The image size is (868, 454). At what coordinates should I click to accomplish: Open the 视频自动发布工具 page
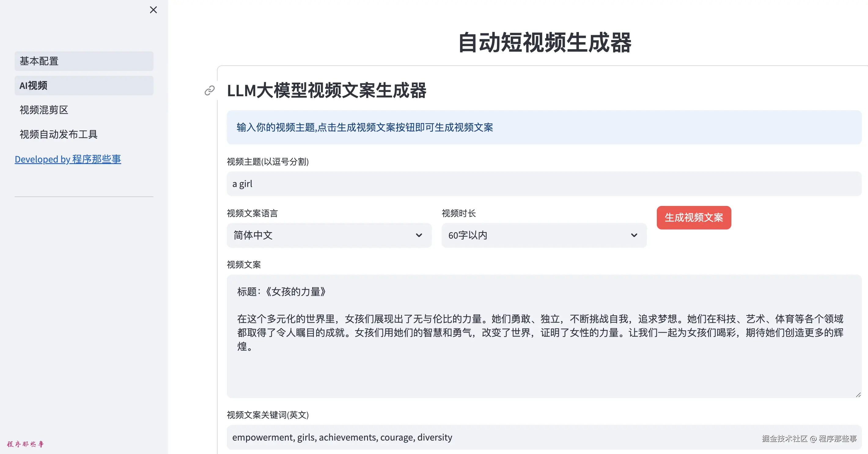84,134
